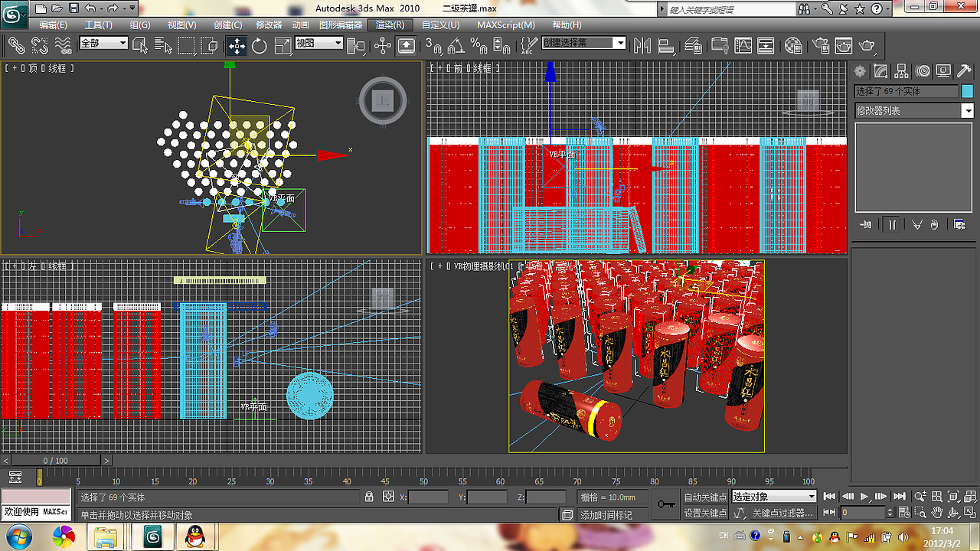
Task: Expand the modifier list (修改器列表) dropdown
Action: coord(914,111)
